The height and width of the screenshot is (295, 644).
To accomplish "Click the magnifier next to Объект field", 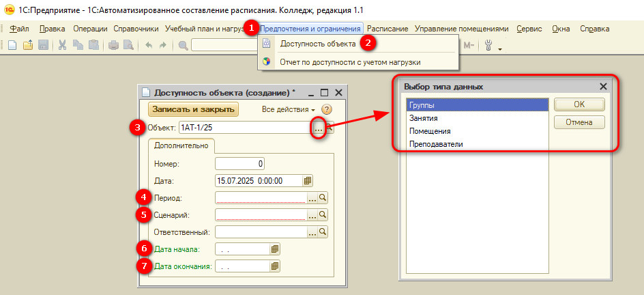I will [330, 128].
